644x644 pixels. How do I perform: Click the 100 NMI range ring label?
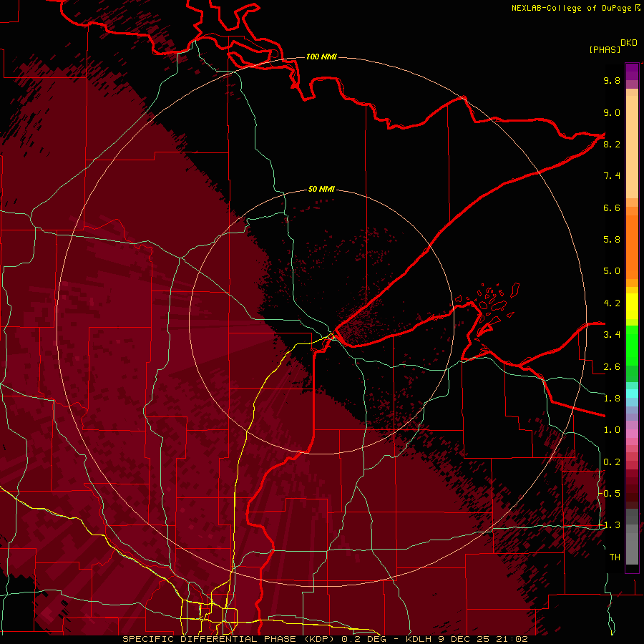(x=321, y=57)
